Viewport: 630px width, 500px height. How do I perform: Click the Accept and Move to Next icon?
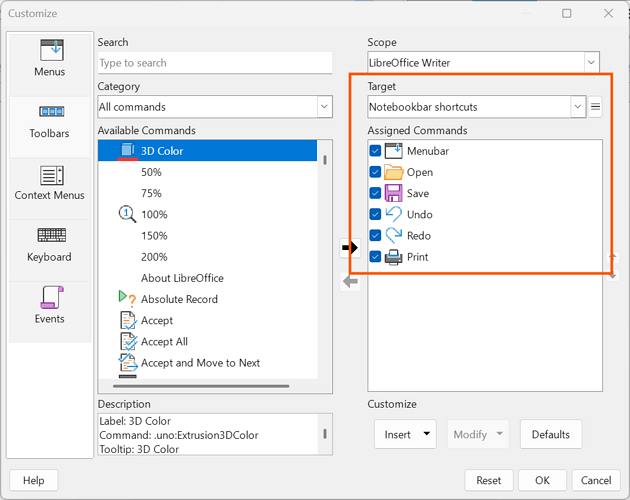128,363
